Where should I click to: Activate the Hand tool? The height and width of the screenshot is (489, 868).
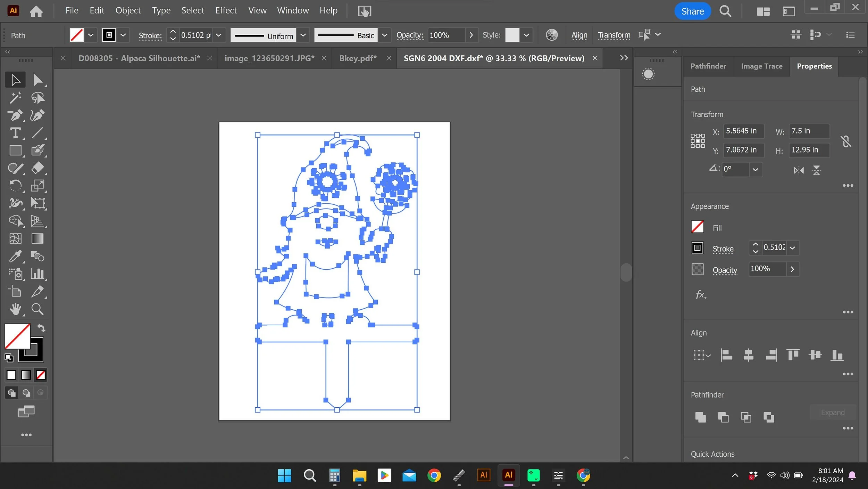point(15,309)
